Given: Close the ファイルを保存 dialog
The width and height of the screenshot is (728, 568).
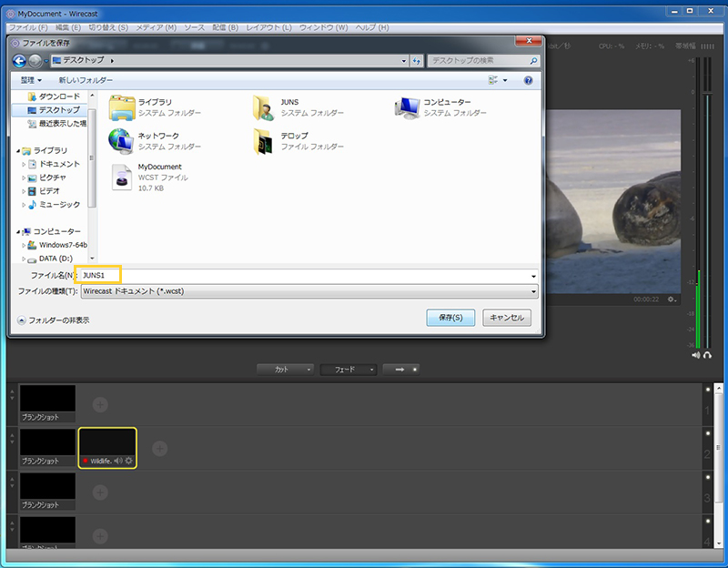Looking at the screenshot, I should (x=529, y=41).
